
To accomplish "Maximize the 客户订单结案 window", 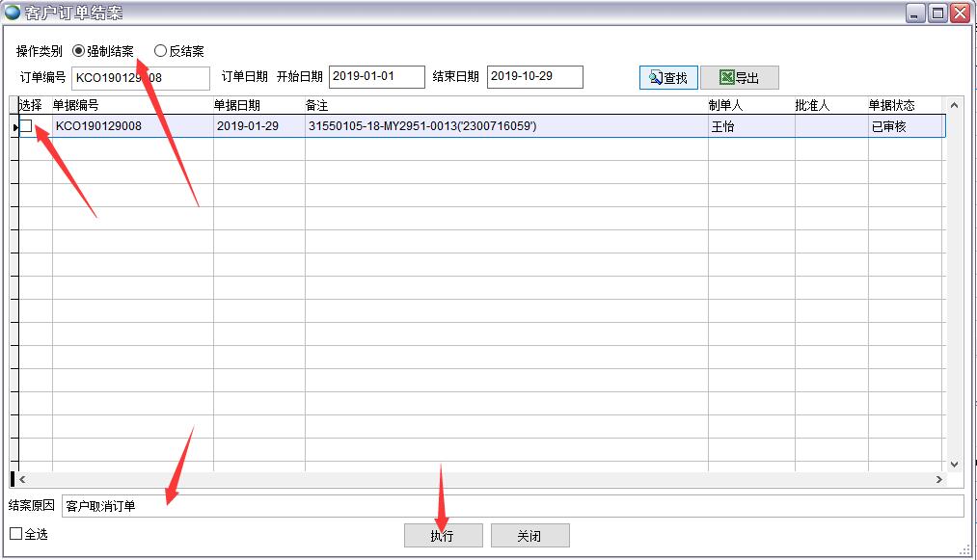I will tap(936, 13).
